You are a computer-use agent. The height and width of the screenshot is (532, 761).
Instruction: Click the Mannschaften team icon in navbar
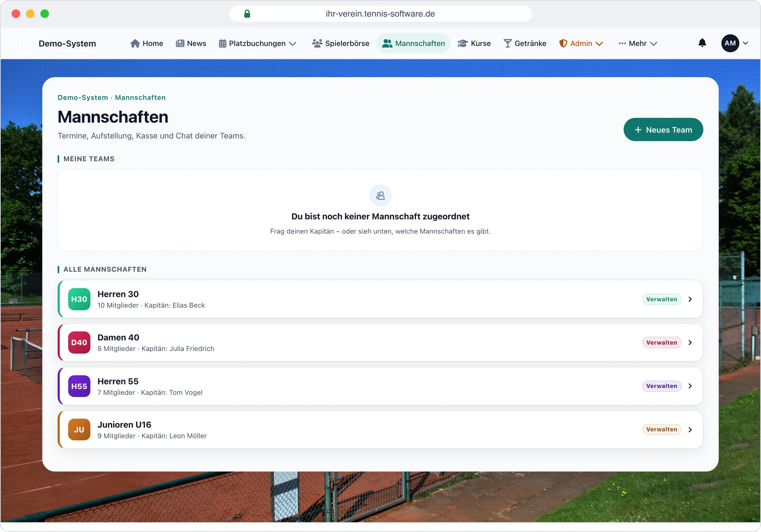387,44
